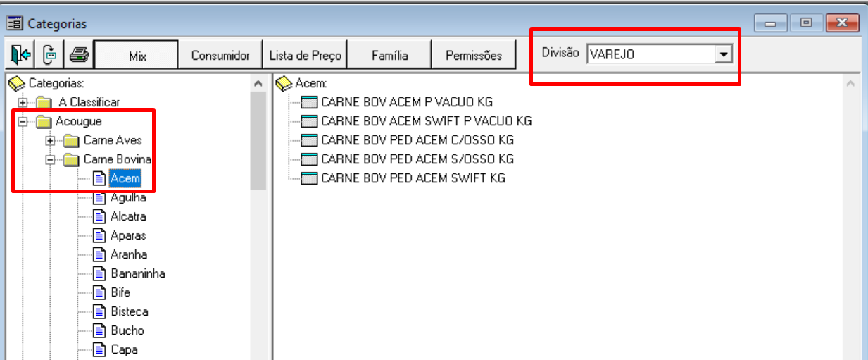Screen dimensions: 868x360
Task: Collapse the Carne Bovina folder node
Action: pos(50,159)
